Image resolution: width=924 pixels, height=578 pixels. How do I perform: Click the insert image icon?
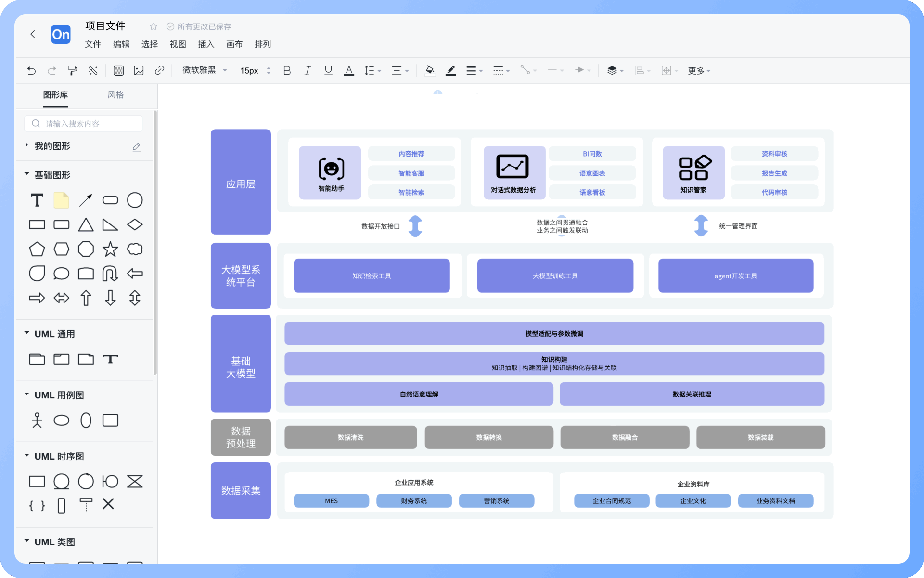[139, 71]
